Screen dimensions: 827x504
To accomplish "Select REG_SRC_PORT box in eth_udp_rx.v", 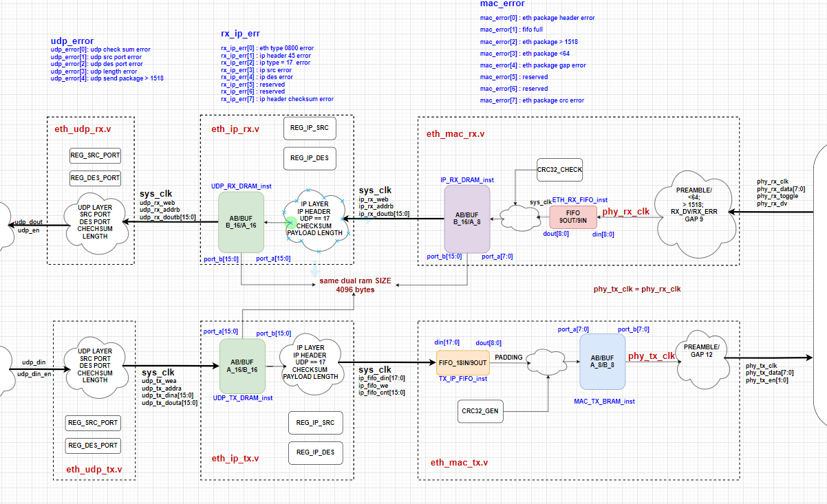I will pyautogui.click(x=96, y=155).
